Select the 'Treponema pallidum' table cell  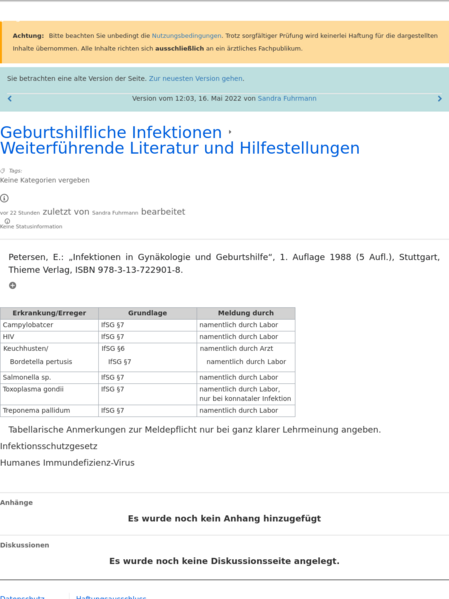[49, 411]
